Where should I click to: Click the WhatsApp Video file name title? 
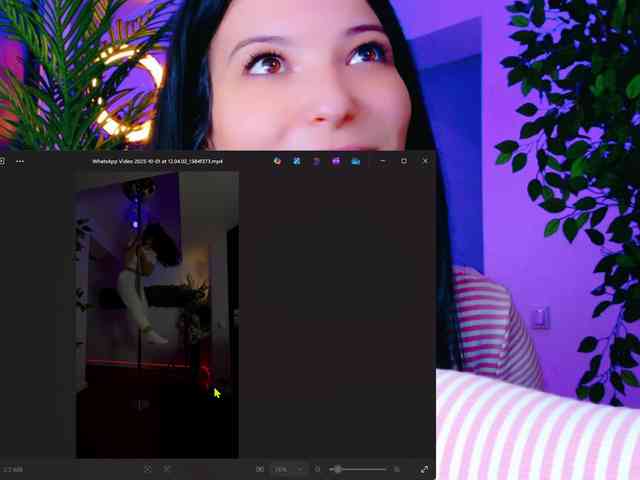(157, 161)
